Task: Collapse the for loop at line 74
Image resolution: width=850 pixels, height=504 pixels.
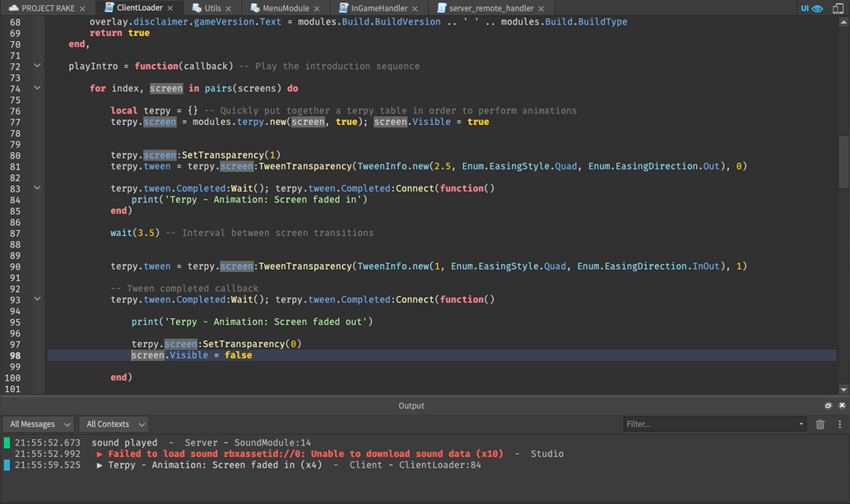Action: [36, 87]
